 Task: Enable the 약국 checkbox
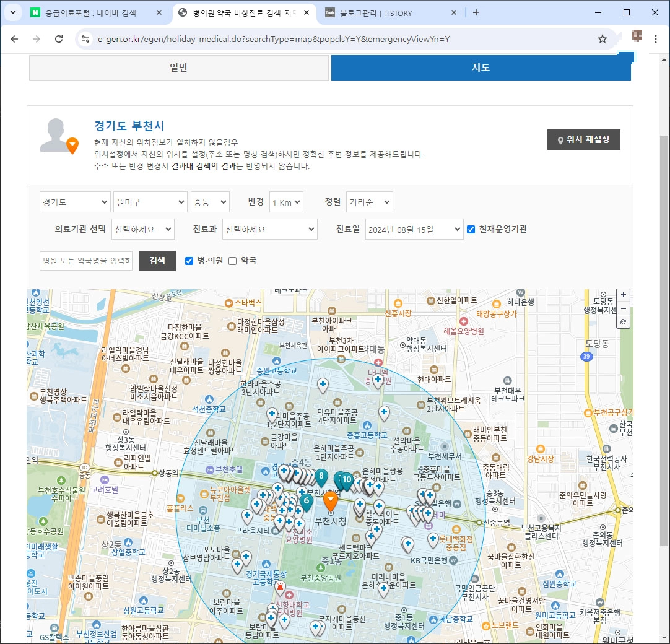pyautogui.click(x=232, y=260)
